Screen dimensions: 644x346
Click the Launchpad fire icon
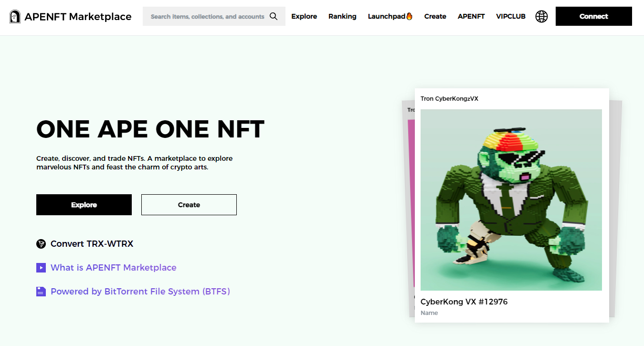click(409, 16)
